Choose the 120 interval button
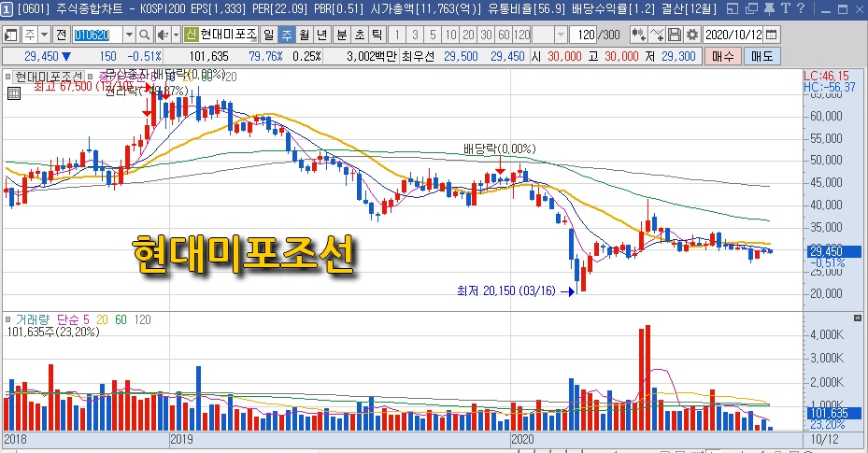 pyautogui.click(x=521, y=35)
